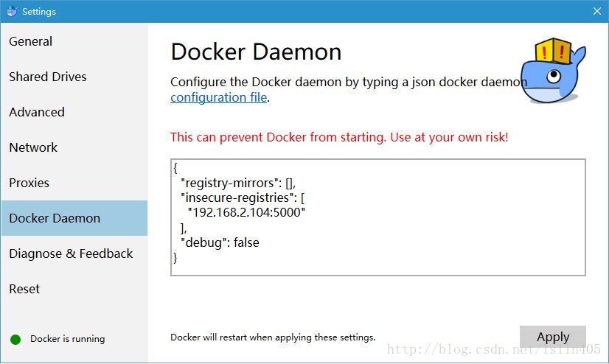Open the General settings section
The height and width of the screenshot is (364, 609).
click(74, 41)
